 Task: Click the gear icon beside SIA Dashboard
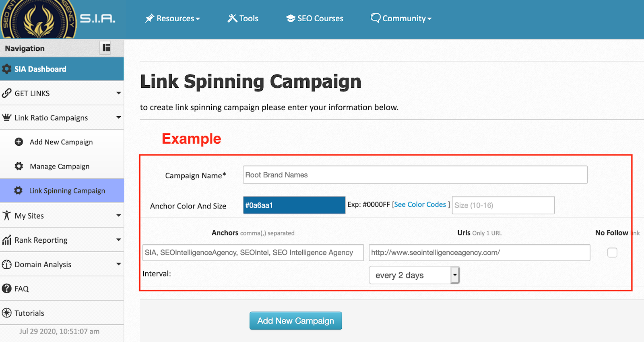click(7, 69)
